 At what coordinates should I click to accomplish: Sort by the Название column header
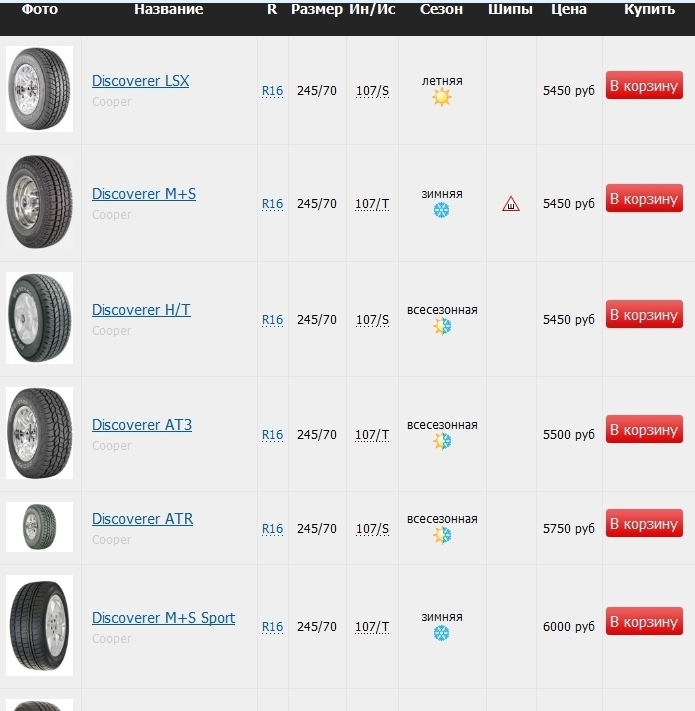pos(169,9)
